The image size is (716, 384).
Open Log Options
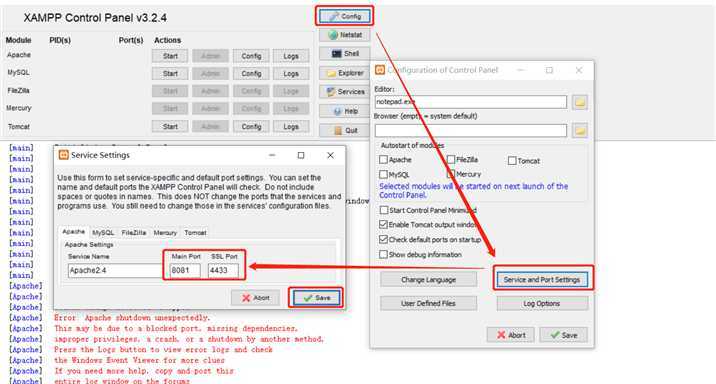[x=542, y=304]
